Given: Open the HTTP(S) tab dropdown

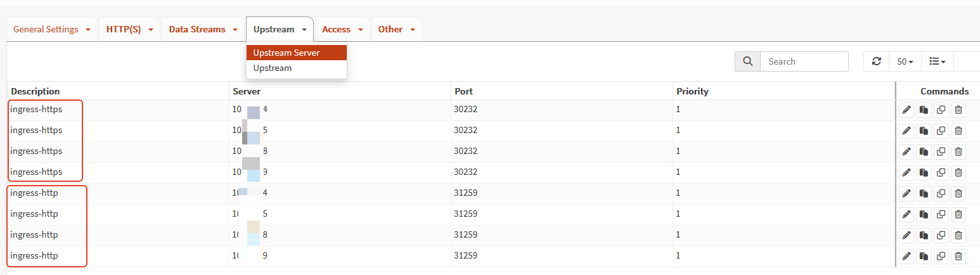Looking at the screenshot, I should point(129,30).
